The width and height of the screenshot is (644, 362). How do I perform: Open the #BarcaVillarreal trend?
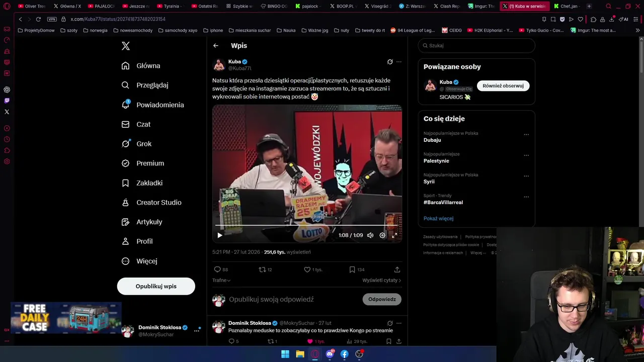[443, 203]
